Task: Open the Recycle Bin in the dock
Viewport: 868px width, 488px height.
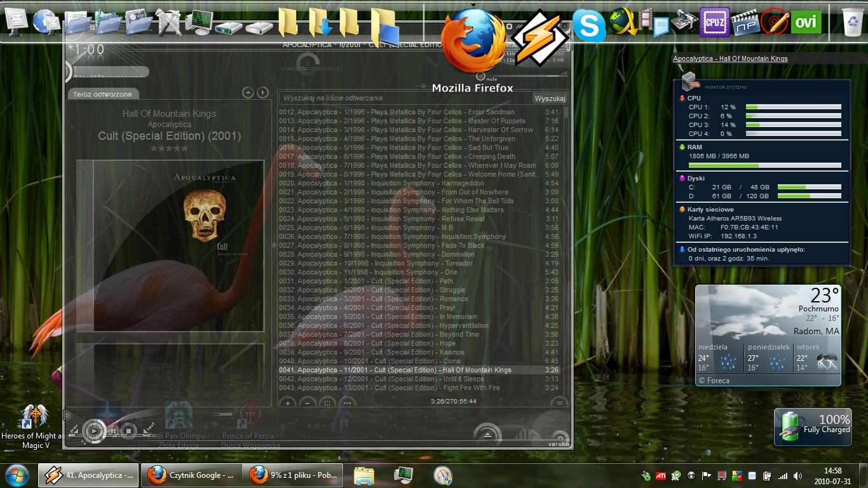Action: [851, 23]
